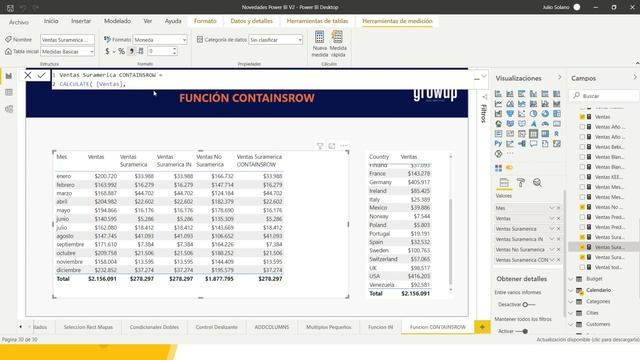
Task: Select the Q&A speech bubble visual
Action: (x=533, y=144)
